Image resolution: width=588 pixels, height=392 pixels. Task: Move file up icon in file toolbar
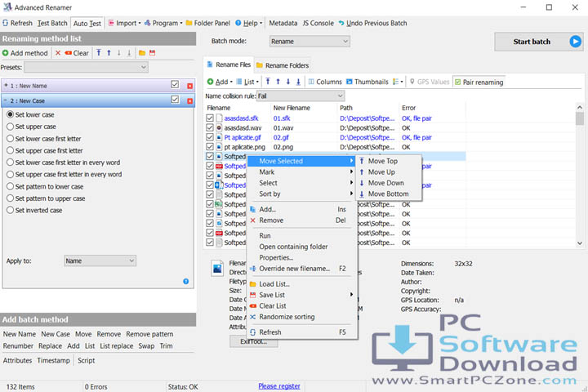[x=278, y=82]
